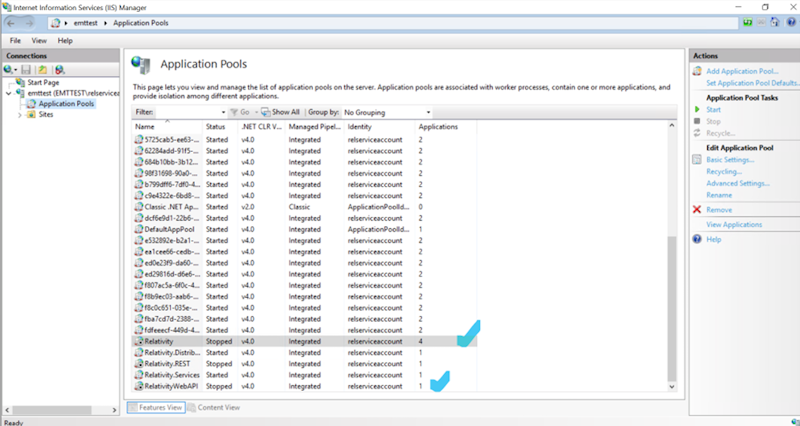Click Advanced Settings link
800x426 pixels.
(738, 183)
